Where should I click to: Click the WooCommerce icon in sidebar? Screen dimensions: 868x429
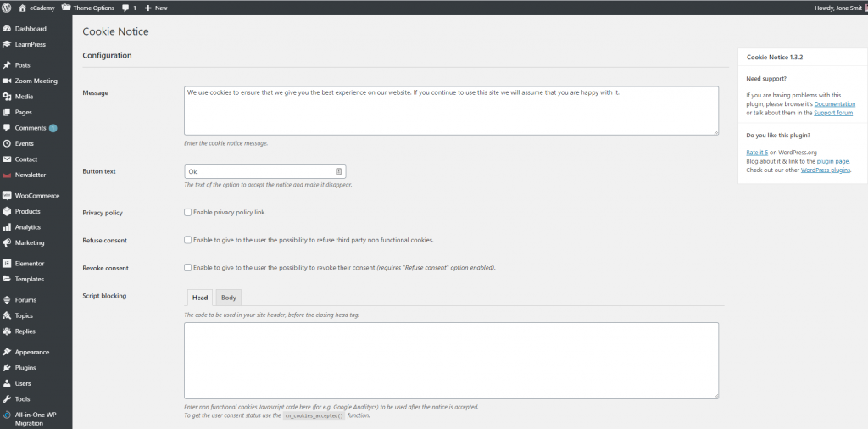coord(7,196)
